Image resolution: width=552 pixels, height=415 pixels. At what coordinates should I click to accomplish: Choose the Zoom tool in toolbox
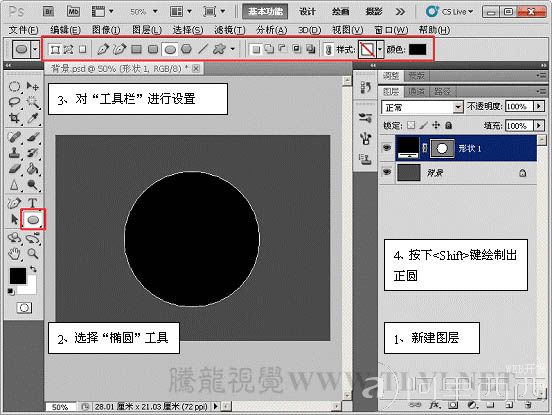click(33, 253)
